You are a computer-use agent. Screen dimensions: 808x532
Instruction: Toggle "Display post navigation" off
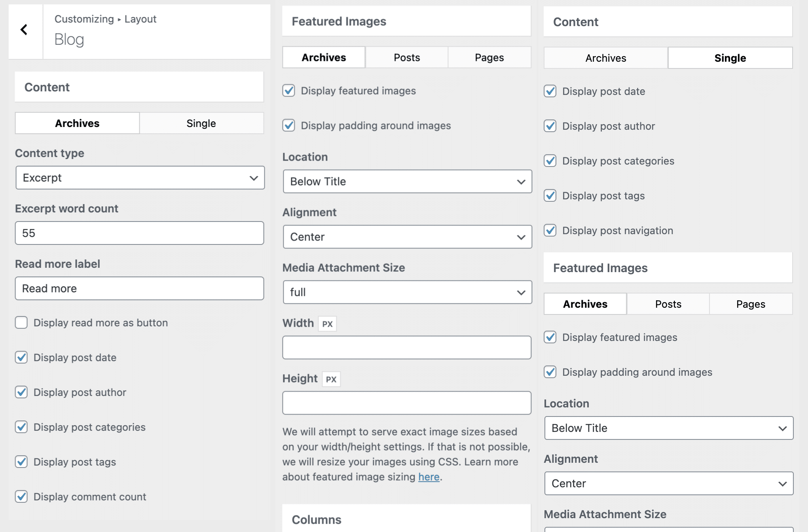tap(550, 231)
